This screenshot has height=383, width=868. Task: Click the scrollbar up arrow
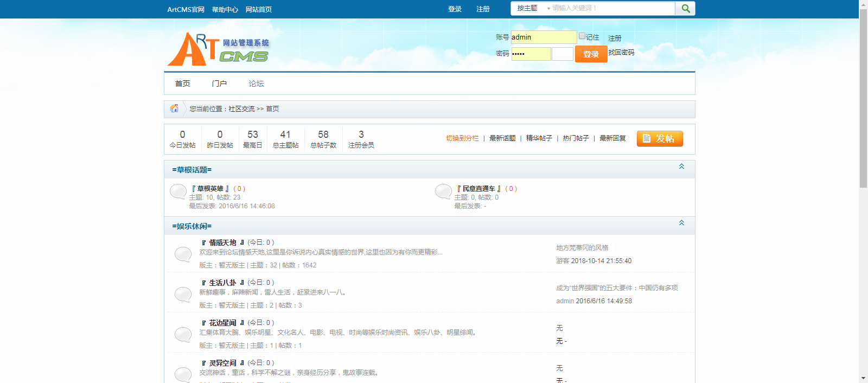[x=863, y=4]
